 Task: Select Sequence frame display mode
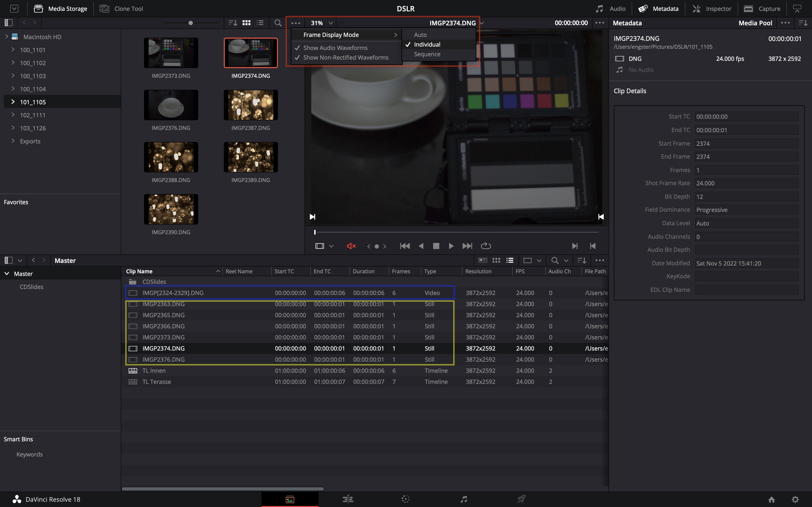coord(427,54)
